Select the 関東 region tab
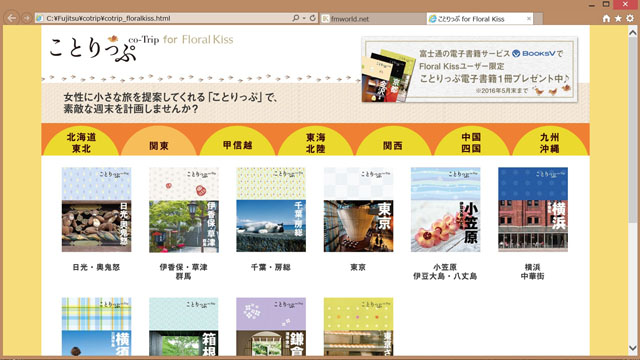The width and height of the screenshot is (640, 360). pos(159,142)
